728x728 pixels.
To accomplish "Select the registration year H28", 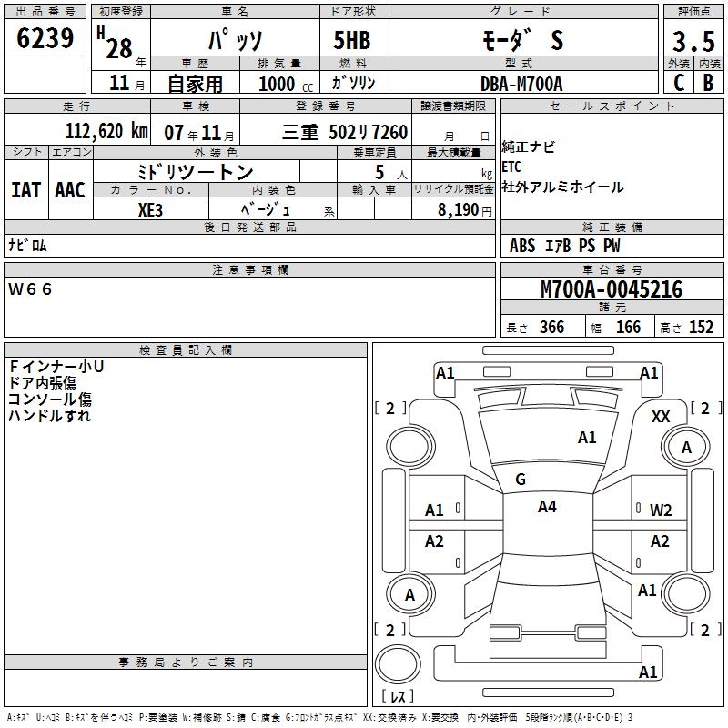I will (x=116, y=43).
